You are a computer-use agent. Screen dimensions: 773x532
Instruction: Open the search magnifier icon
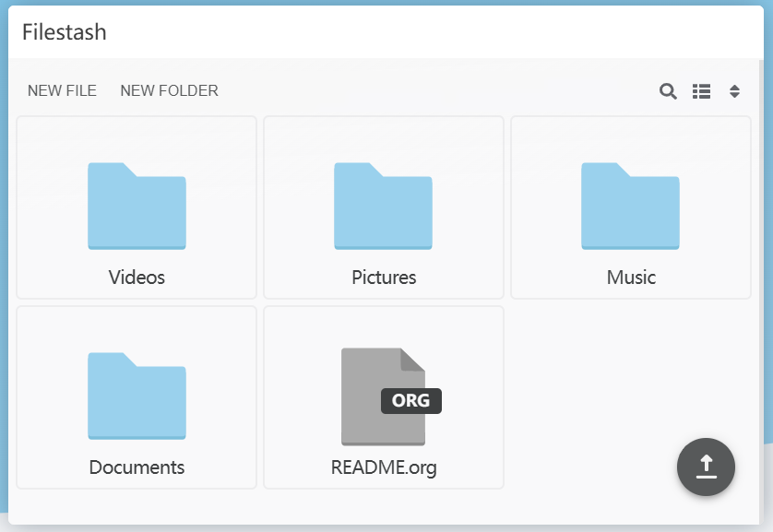(668, 91)
